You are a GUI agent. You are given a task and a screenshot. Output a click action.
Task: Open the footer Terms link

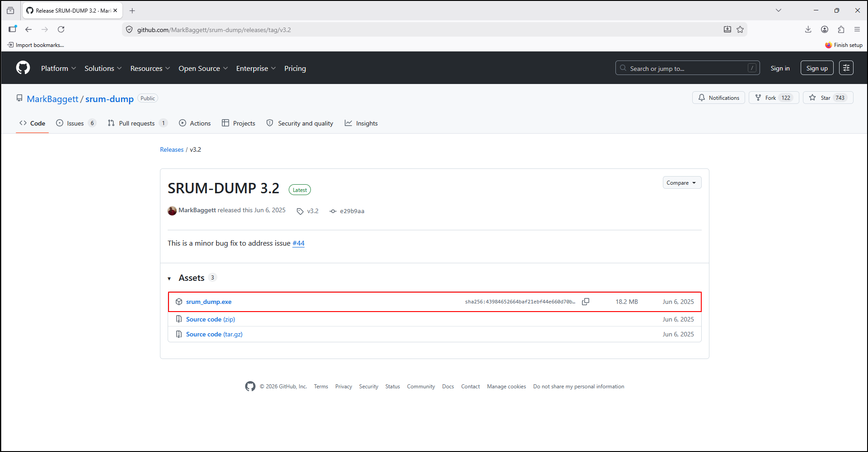point(321,387)
